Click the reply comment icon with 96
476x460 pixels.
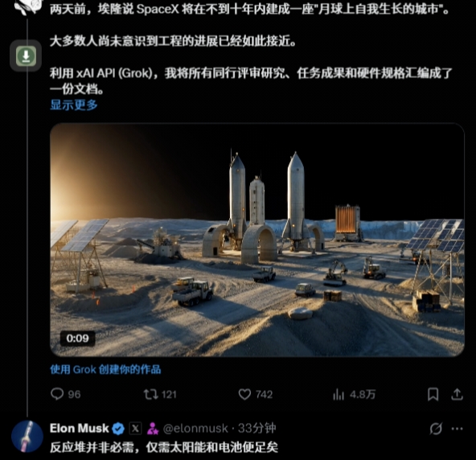pyautogui.click(x=57, y=394)
